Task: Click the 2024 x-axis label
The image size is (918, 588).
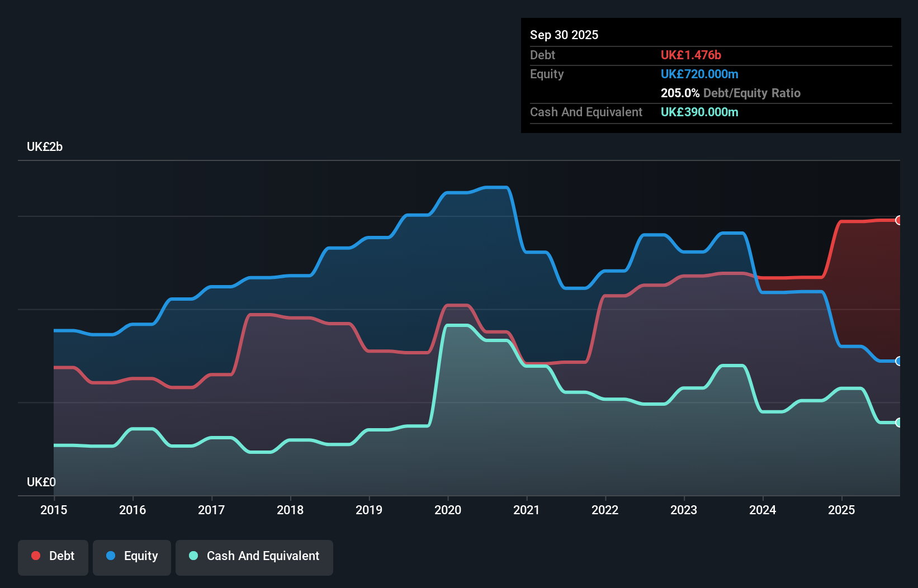Action: pos(763,510)
